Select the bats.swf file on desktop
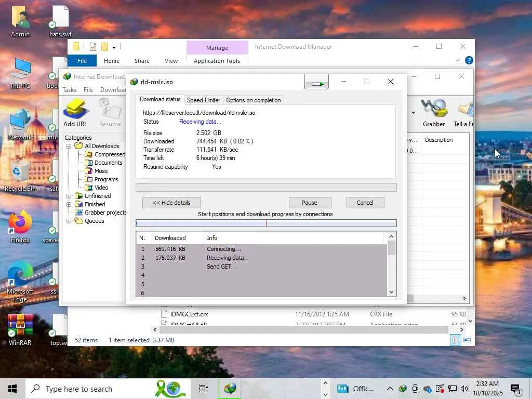Screen dimensions: 532x399 point(60,22)
